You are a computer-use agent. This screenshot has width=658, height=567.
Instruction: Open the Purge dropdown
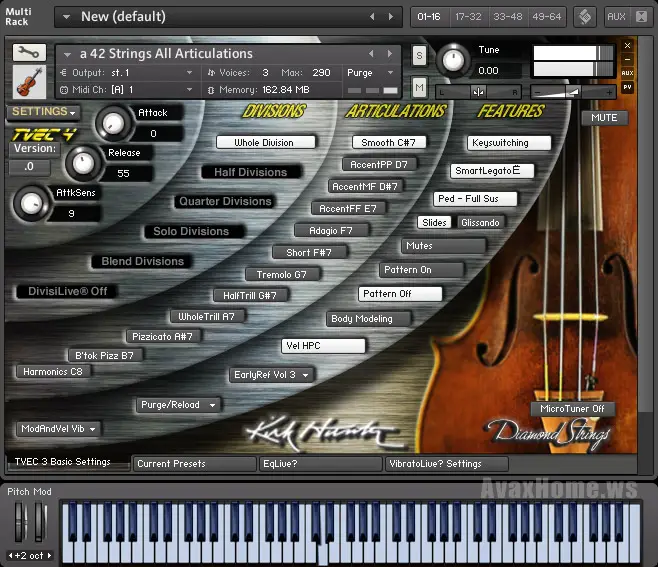370,73
